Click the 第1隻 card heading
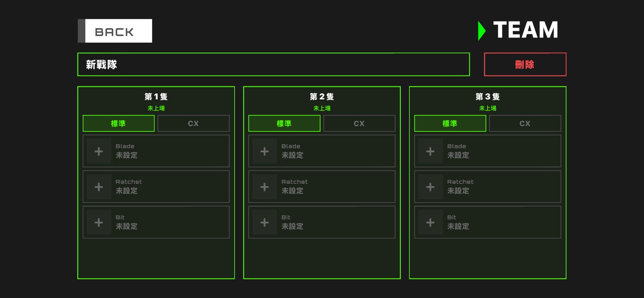Image resolution: width=644 pixels, height=298 pixels. 156,97
